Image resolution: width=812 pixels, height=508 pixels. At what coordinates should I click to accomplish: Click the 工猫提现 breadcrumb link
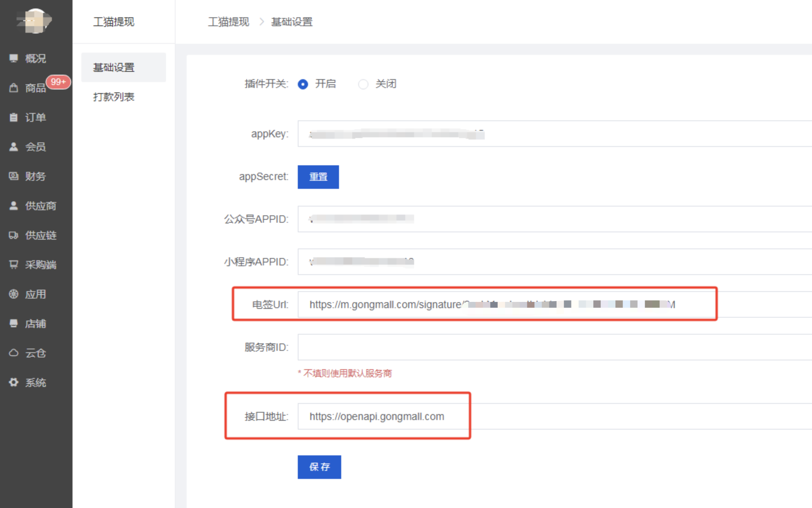(x=228, y=22)
